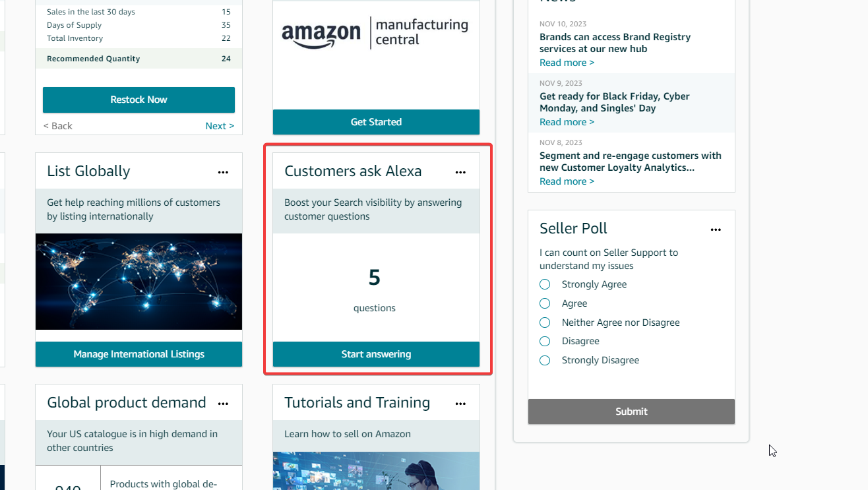Open Global product demand card options menu
Image resolution: width=868 pixels, height=490 pixels.
(223, 404)
